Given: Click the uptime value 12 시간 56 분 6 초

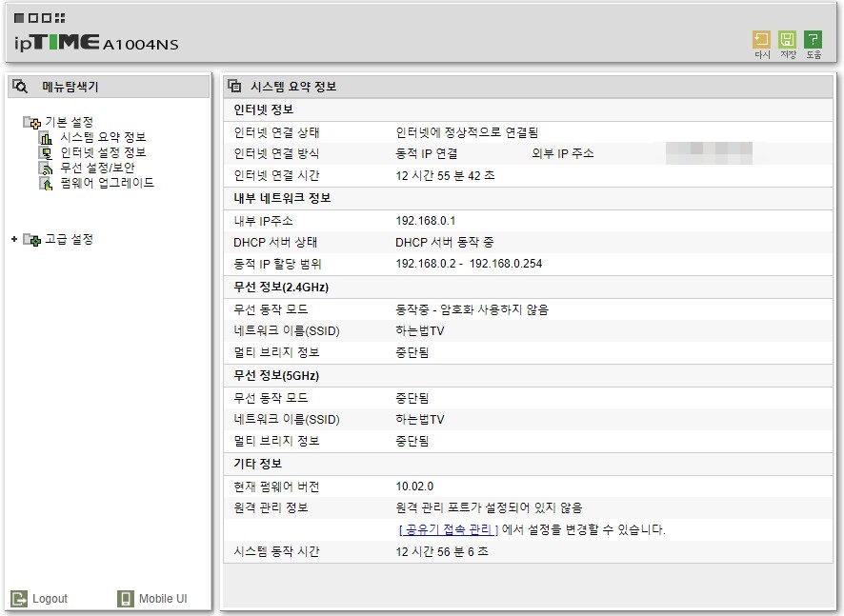Looking at the screenshot, I should click(x=442, y=551).
